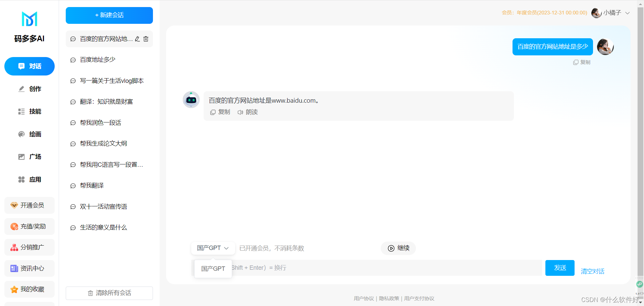Click inside the message input field

pyautogui.click(x=369, y=267)
